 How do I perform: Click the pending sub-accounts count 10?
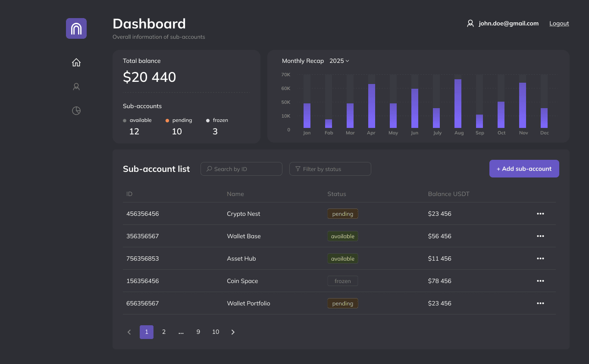coord(177,131)
